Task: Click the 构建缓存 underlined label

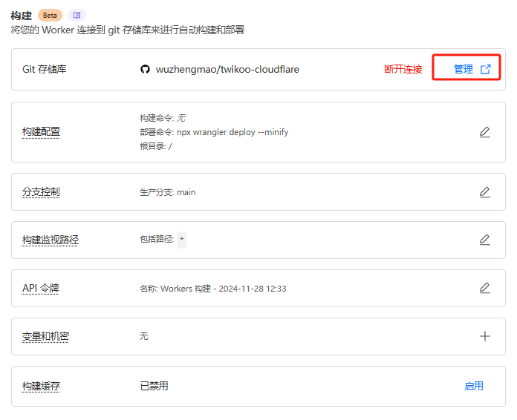Action: [x=41, y=386]
